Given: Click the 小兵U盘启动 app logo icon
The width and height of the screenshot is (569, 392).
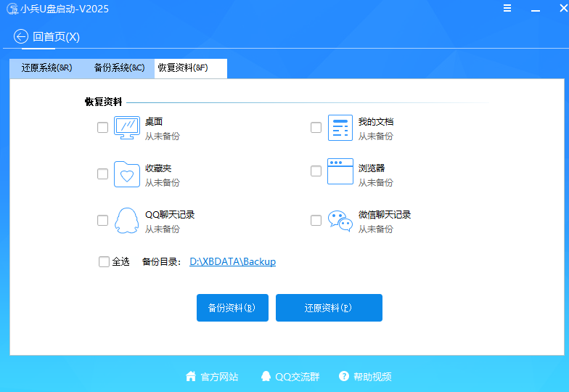Looking at the screenshot, I should tap(12, 9).
